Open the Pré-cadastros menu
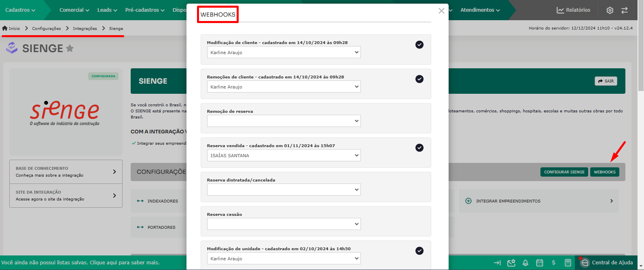Screen dimensions: 644x270 coord(145,10)
